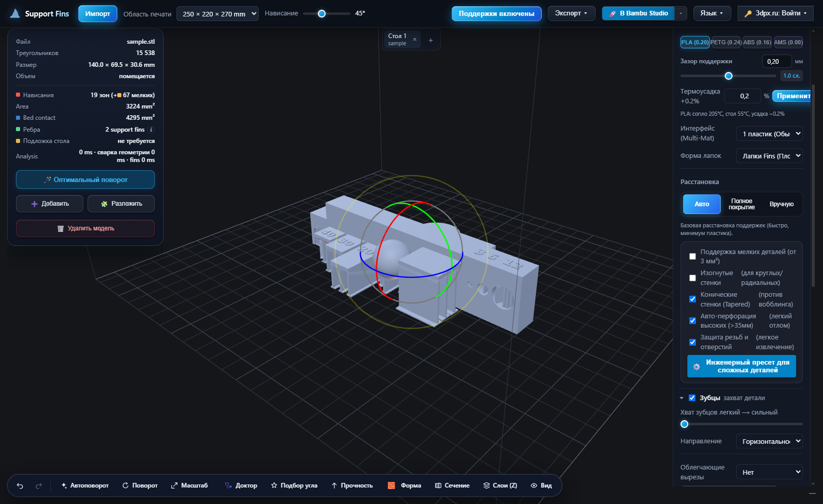823x504 pixels.
Task: Run the Прочность strength tool
Action: click(x=352, y=485)
